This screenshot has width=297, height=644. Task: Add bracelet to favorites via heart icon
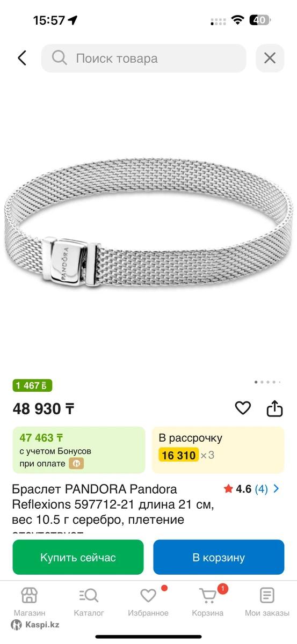click(243, 408)
